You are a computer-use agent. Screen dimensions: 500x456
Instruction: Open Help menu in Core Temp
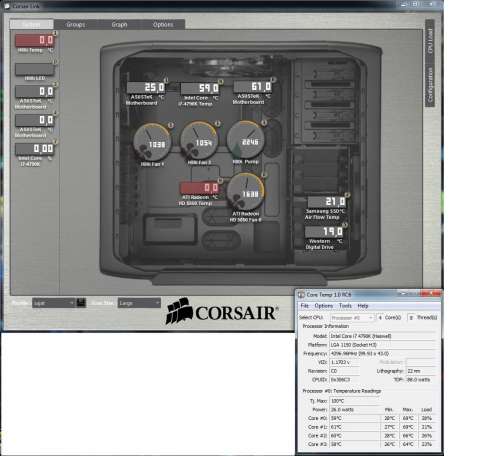tap(363, 306)
